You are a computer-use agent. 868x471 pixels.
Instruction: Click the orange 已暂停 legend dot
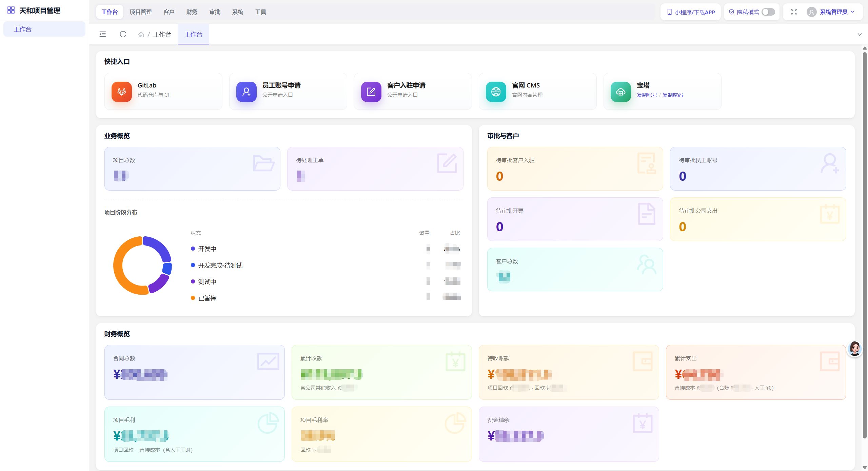193,298
